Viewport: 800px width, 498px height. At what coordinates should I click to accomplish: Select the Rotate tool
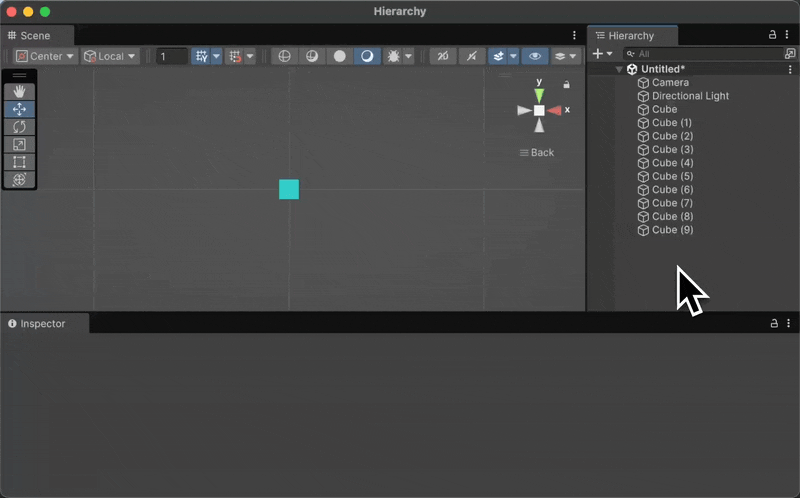tap(19, 127)
